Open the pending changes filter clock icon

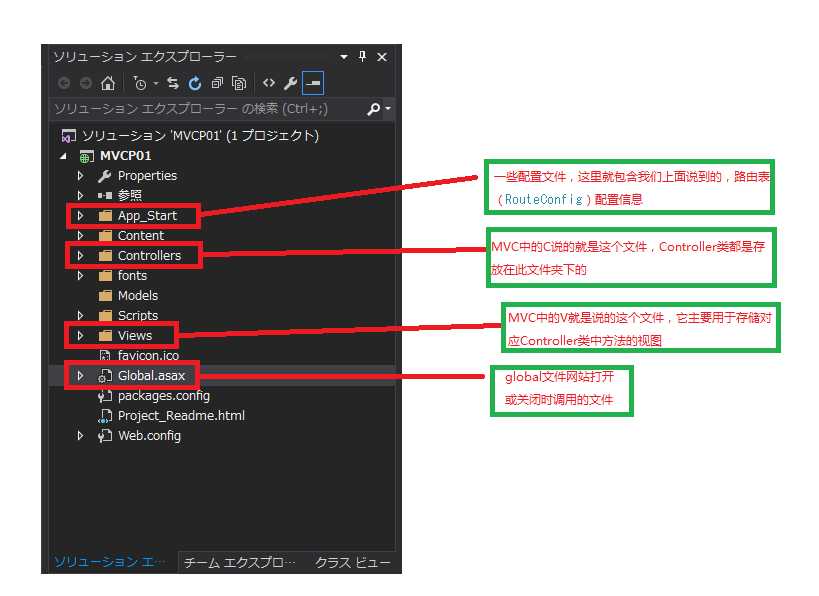point(139,83)
